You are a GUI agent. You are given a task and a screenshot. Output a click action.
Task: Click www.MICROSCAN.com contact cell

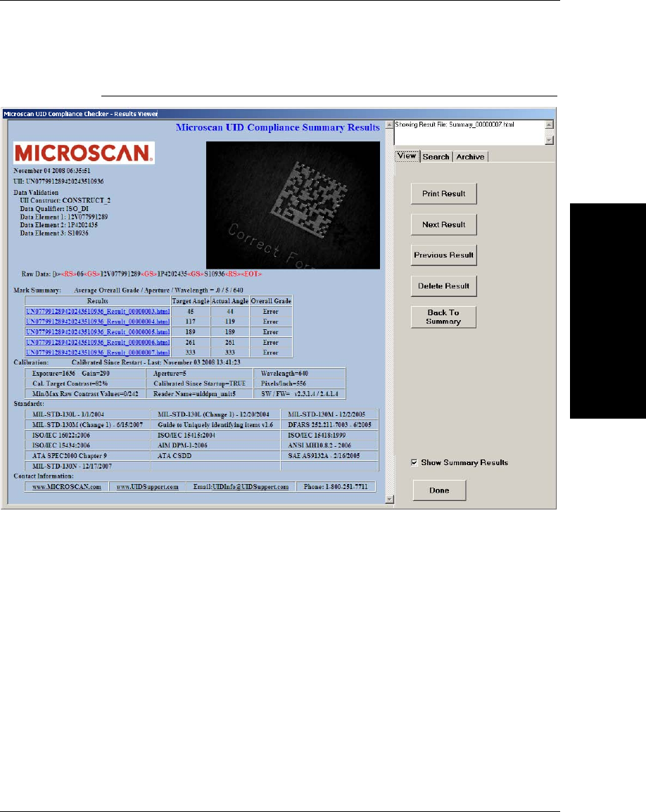67,487
